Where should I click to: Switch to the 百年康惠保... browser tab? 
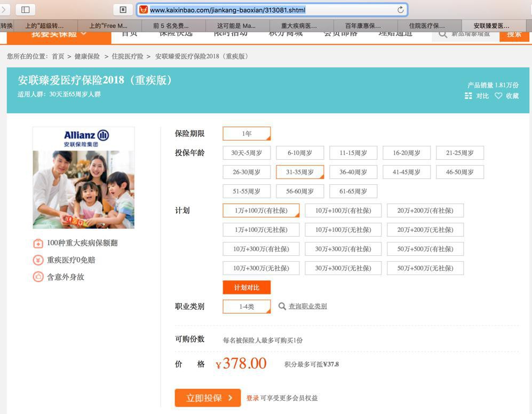pyautogui.click(x=364, y=26)
